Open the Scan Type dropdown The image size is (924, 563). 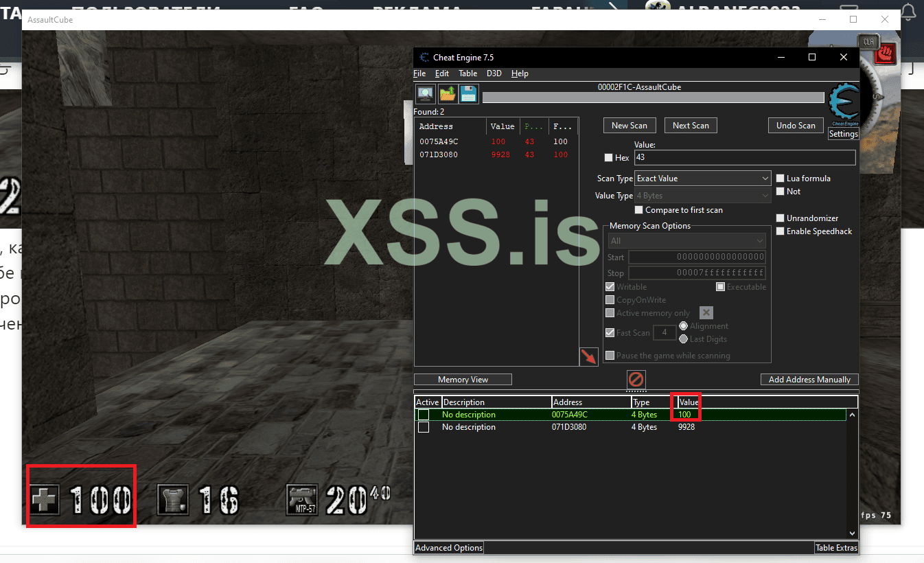[703, 179]
